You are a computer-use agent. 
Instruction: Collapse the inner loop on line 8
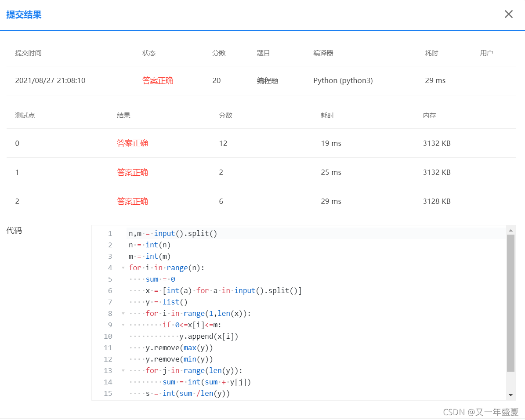pyautogui.click(x=123, y=313)
